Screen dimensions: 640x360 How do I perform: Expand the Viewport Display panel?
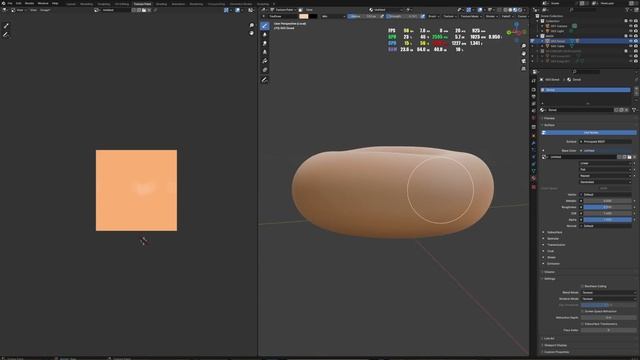555,345
